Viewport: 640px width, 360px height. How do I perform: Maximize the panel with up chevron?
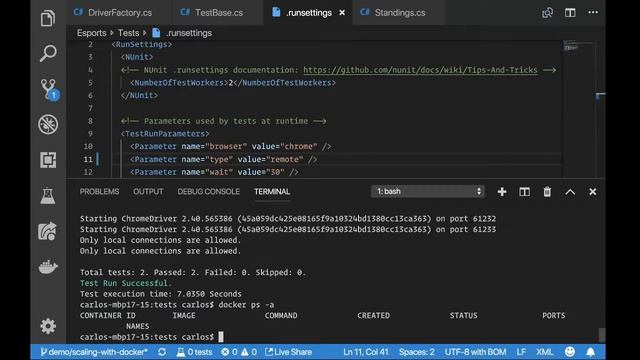click(570, 192)
